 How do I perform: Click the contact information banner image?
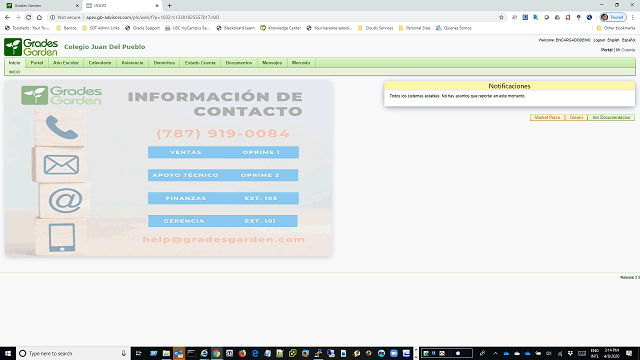169,169
